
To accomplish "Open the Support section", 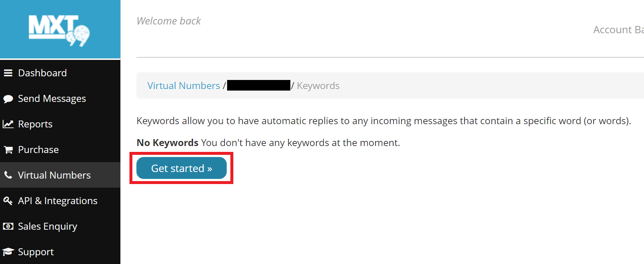I will pos(36,252).
